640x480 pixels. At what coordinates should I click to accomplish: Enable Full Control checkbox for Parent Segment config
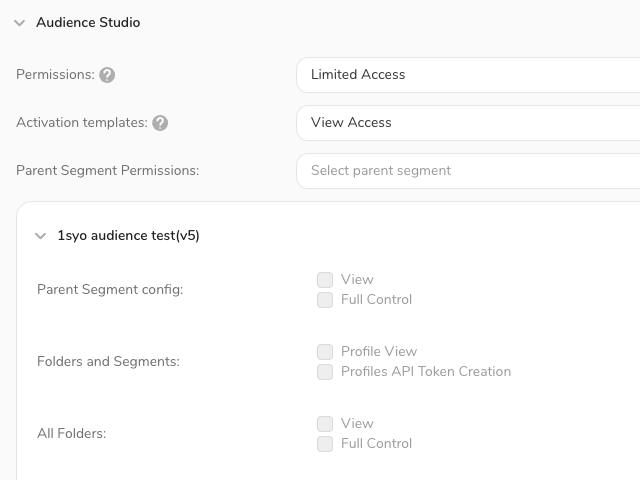(x=325, y=300)
